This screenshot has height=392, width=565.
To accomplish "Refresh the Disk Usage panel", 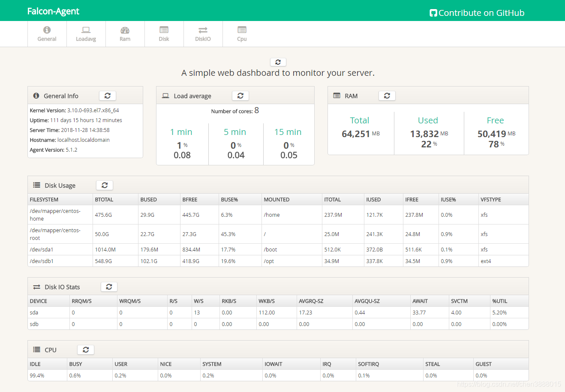I will (x=105, y=185).
